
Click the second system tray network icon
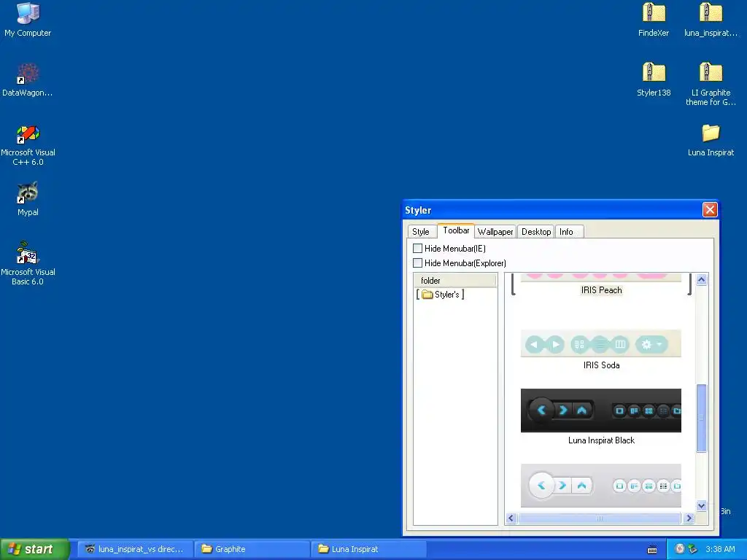693,549
